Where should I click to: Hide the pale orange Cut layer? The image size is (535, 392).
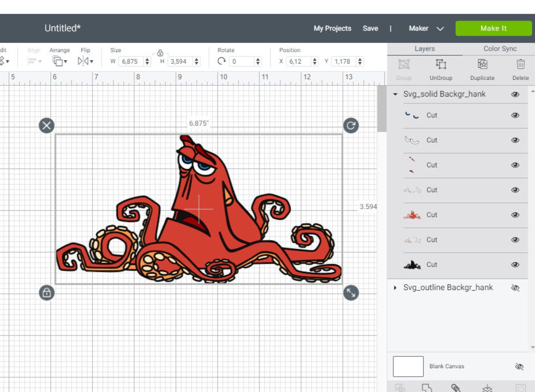[515, 240]
